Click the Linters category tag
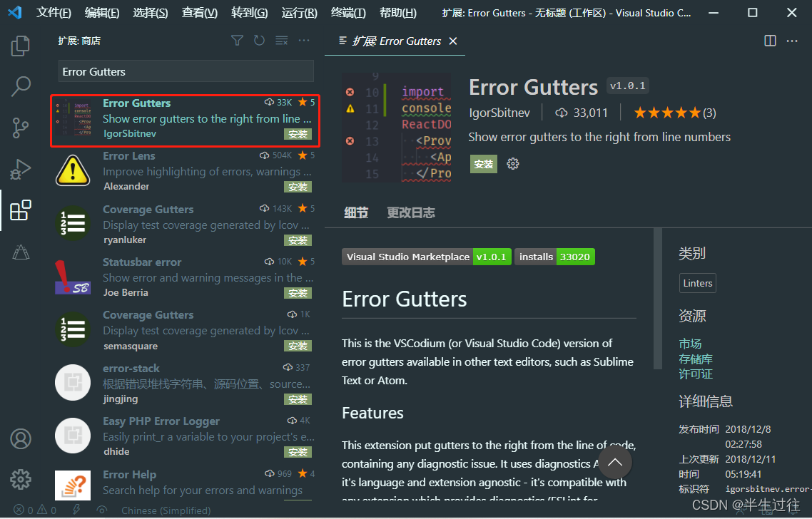 (x=698, y=283)
